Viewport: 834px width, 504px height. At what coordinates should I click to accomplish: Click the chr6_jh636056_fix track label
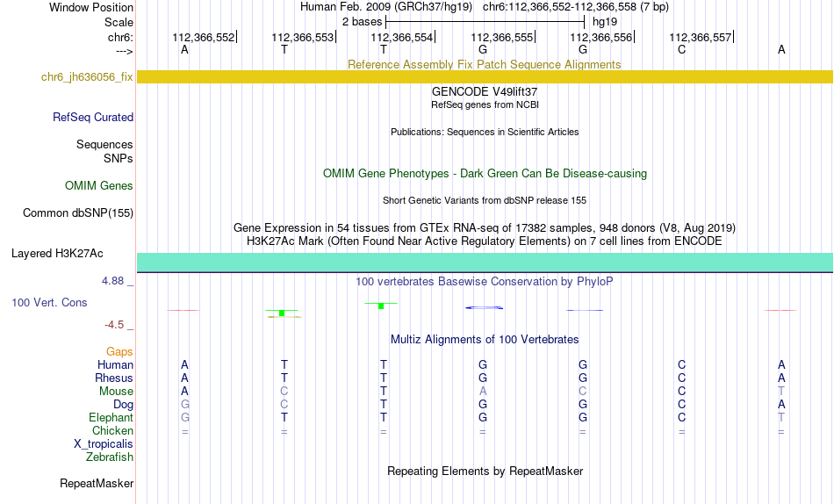pos(87,76)
